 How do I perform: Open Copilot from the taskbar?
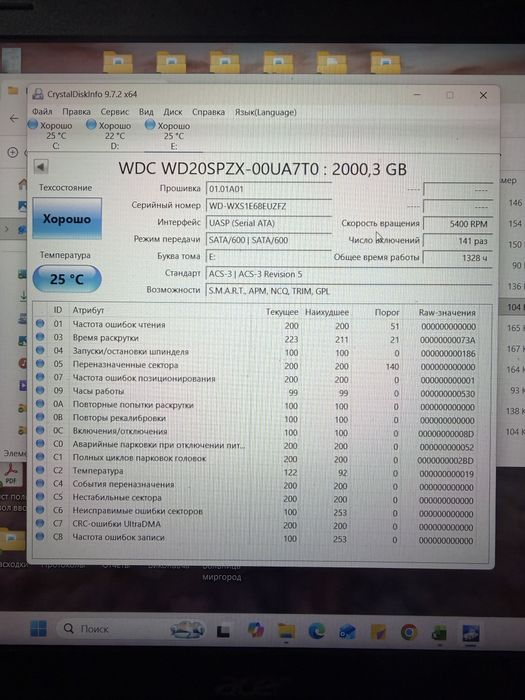256,630
